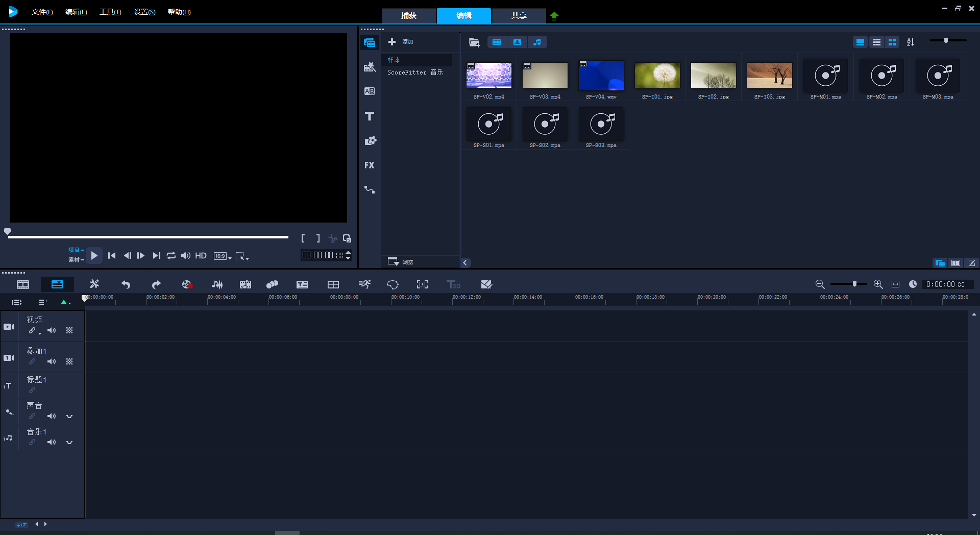Toggle the show audio files filter
The width and height of the screenshot is (980, 535).
pyautogui.click(x=537, y=42)
